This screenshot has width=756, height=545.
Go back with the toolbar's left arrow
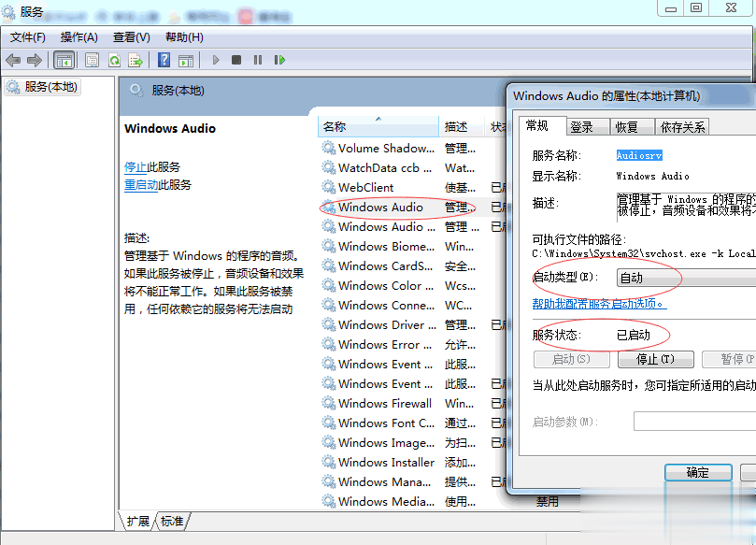click(13, 60)
